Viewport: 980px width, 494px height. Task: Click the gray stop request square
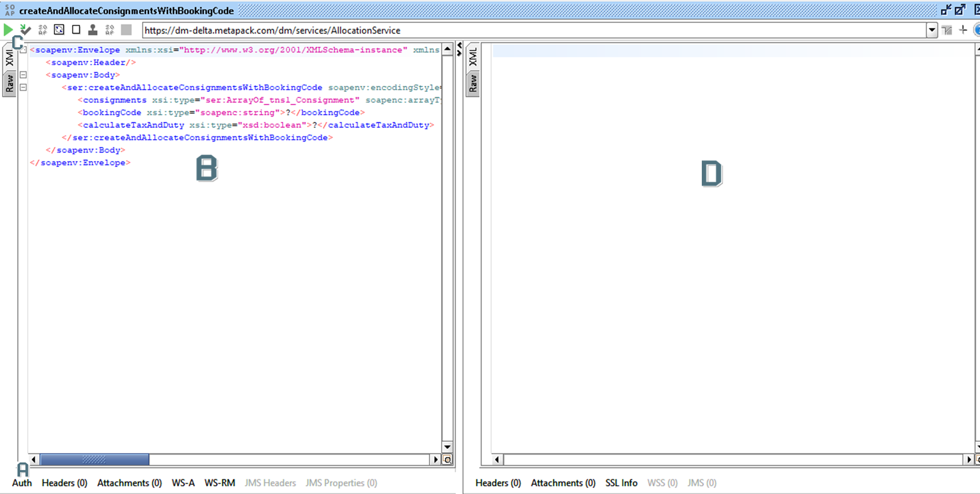pyautogui.click(x=126, y=30)
